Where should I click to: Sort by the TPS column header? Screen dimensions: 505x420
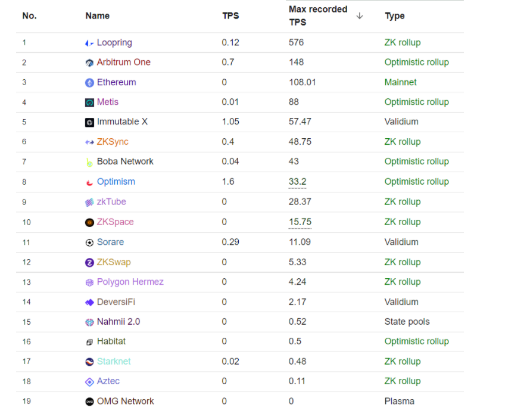230,15
